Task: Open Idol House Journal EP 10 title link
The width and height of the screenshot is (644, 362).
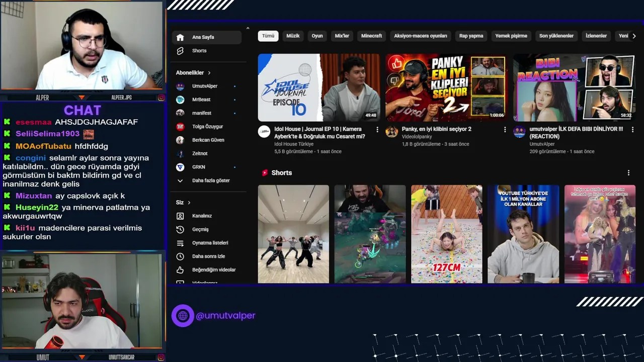Action: click(x=319, y=133)
